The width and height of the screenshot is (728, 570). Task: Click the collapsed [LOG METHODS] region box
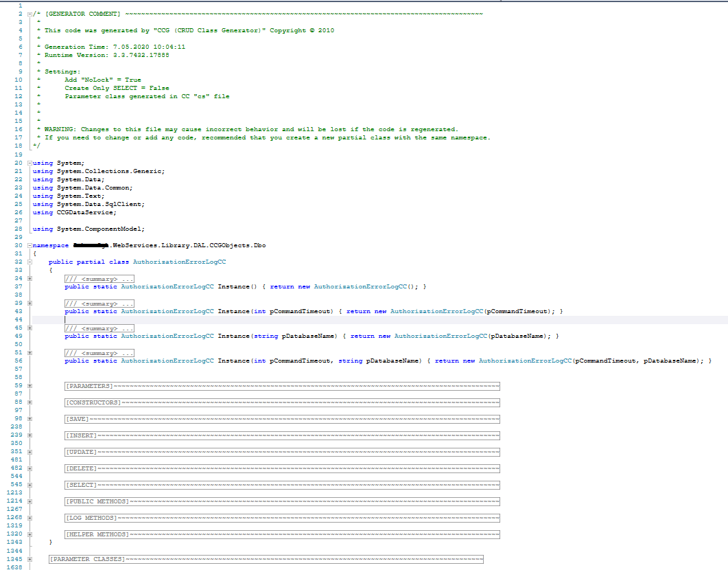pos(282,518)
